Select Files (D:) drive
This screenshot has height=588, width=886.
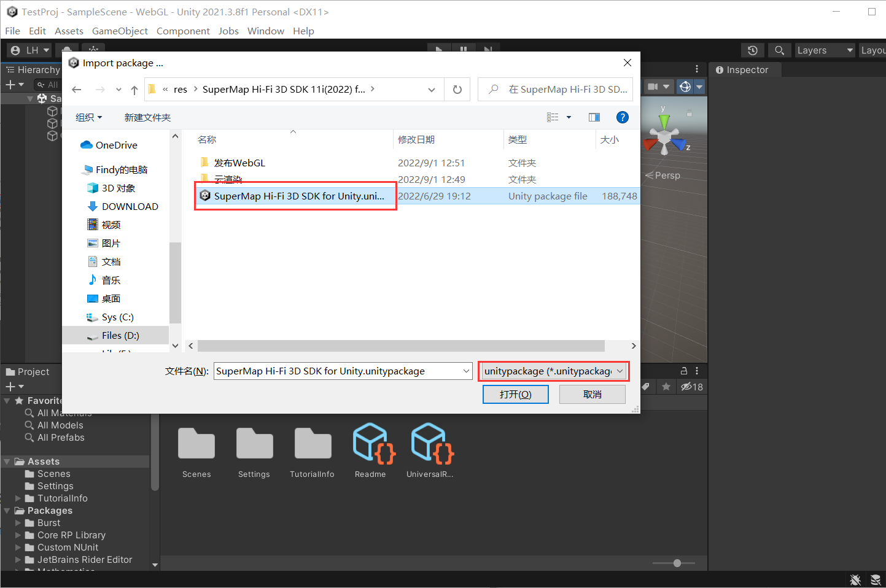tap(115, 335)
